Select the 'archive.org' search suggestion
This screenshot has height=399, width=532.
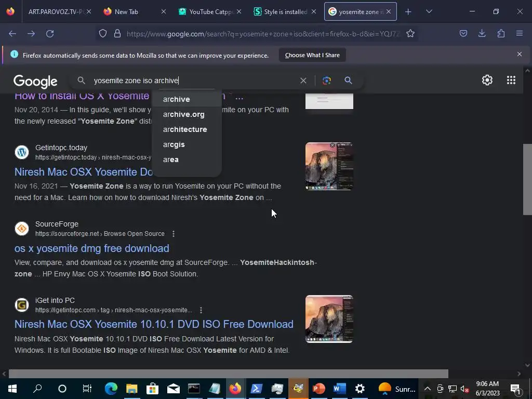coord(187,114)
